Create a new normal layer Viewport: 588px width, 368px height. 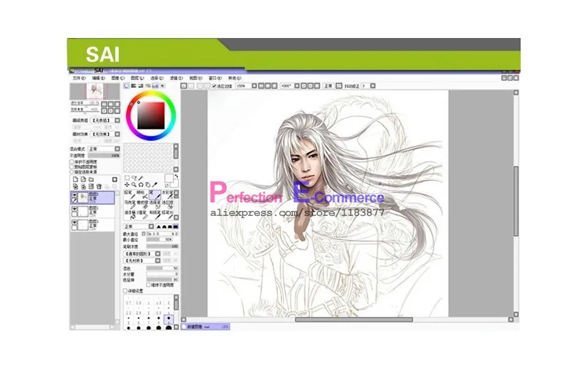75,179
